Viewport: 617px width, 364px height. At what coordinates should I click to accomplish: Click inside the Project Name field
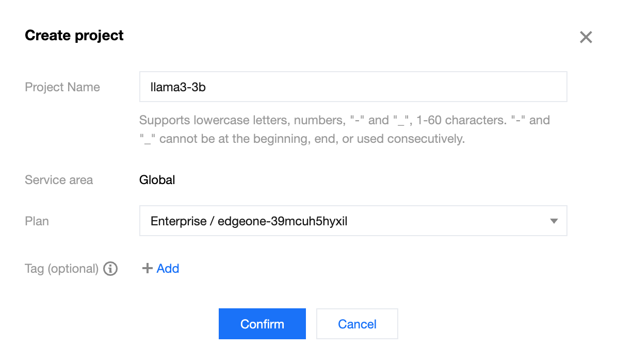(353, 87)
